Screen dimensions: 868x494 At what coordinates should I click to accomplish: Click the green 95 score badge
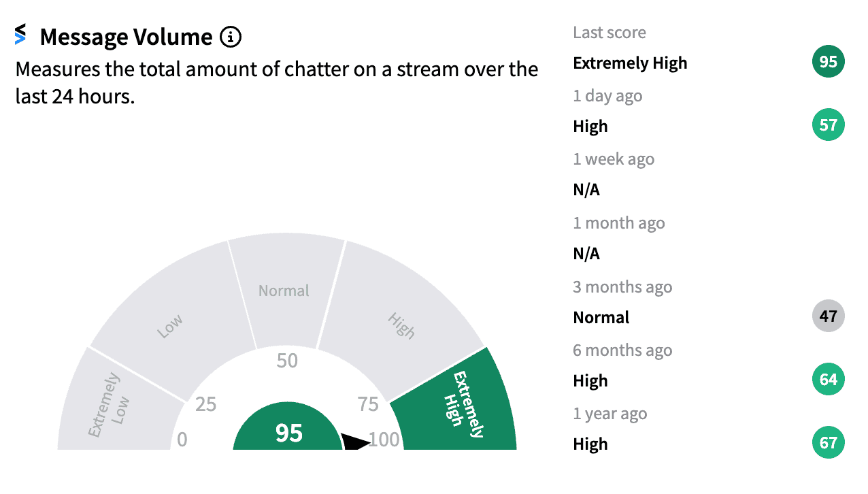828,63
